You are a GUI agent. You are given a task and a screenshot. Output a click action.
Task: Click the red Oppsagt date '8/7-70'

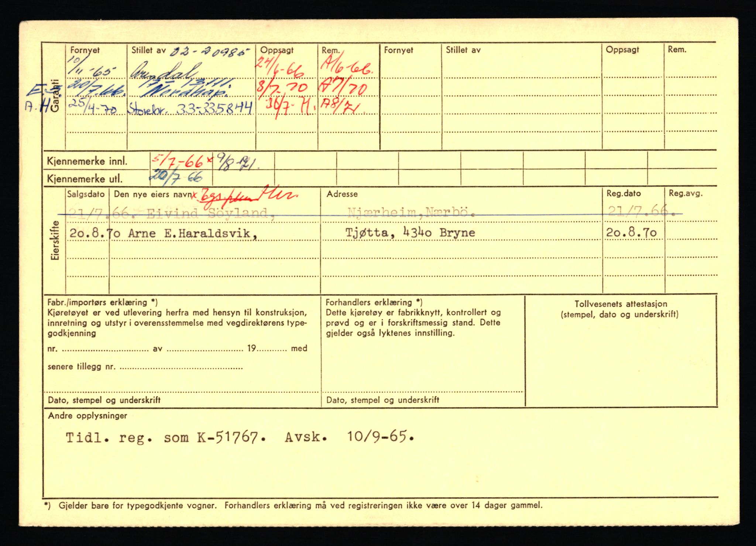point(282,88)
